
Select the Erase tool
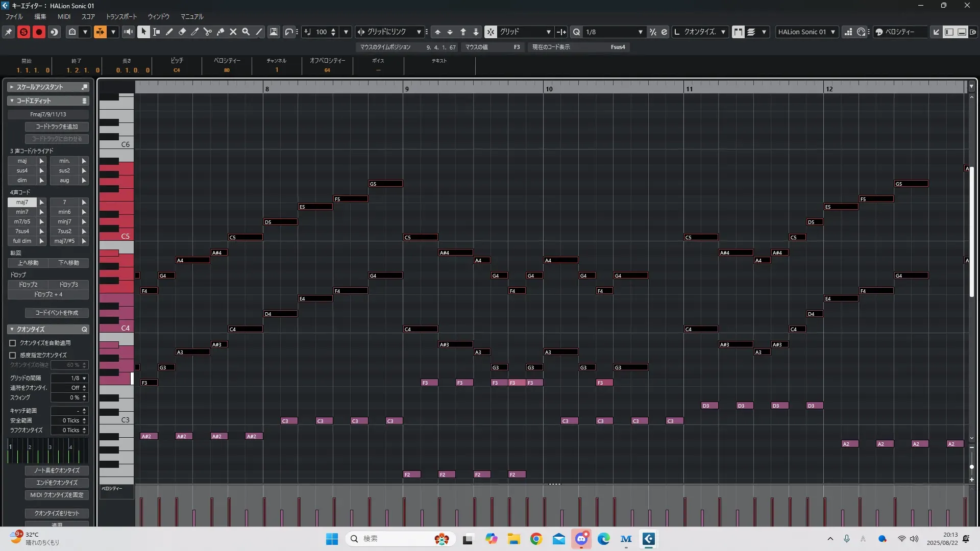(x=182, y=32)
